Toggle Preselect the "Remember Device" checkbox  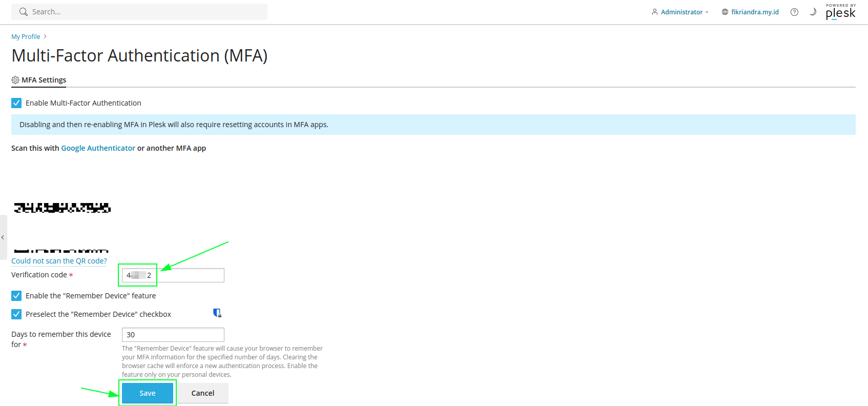16,314
